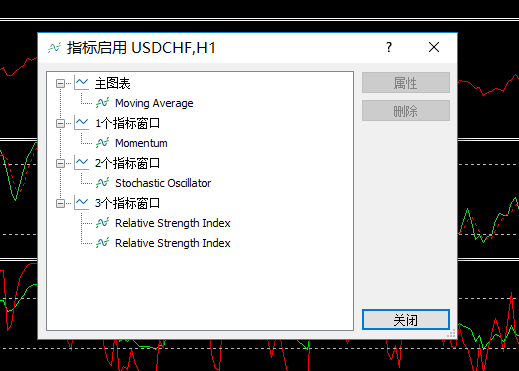Click the Moving Average indicator icon

pyautogui.click(x=102, y=103)
